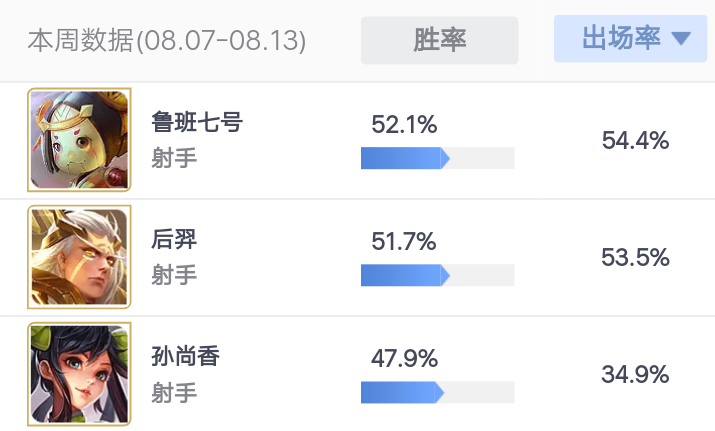715x431 pixels.
Task: Click the 本周数据(08.07-08.13) date label
Action: 166,41
